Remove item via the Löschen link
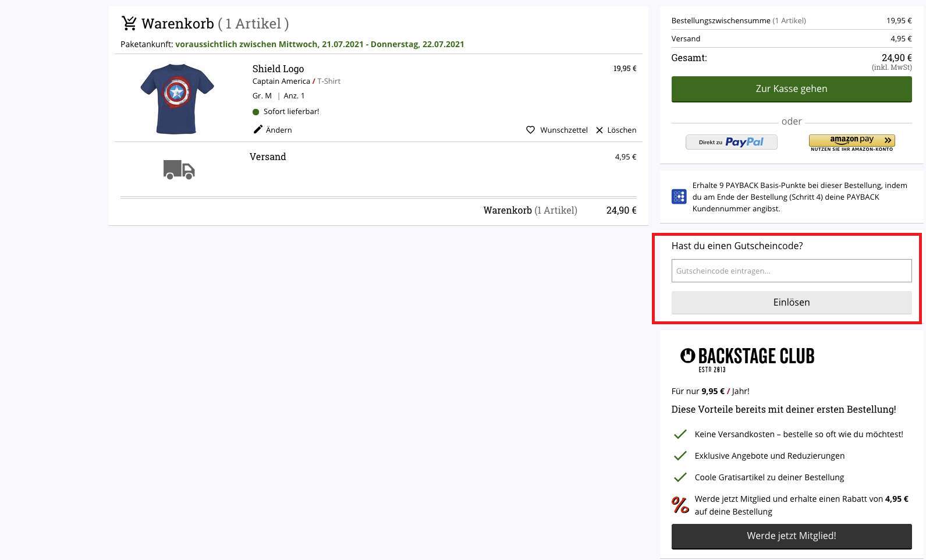926x560 pixels. [x=622, y=130]
